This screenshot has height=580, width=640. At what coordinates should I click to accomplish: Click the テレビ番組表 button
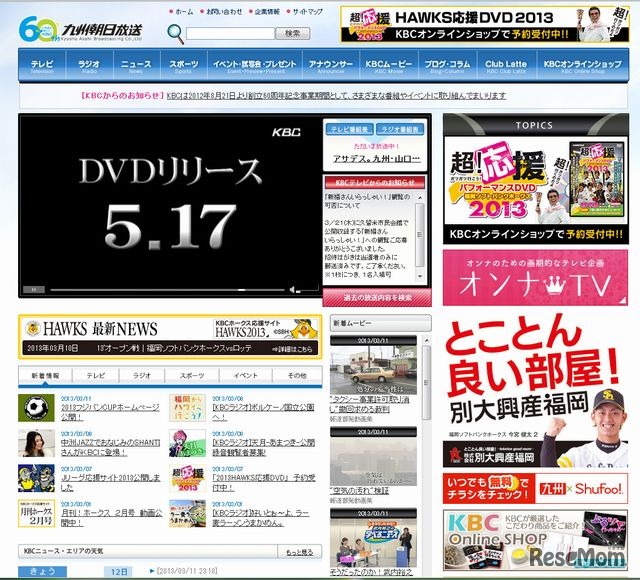coord(349,129)
